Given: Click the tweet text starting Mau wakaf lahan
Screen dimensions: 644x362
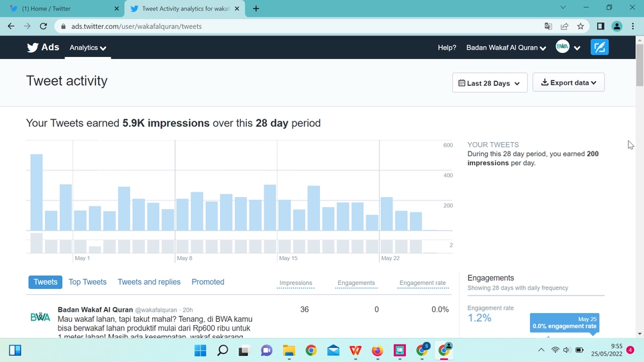Looking at the screenshot, I should (155, 328).
